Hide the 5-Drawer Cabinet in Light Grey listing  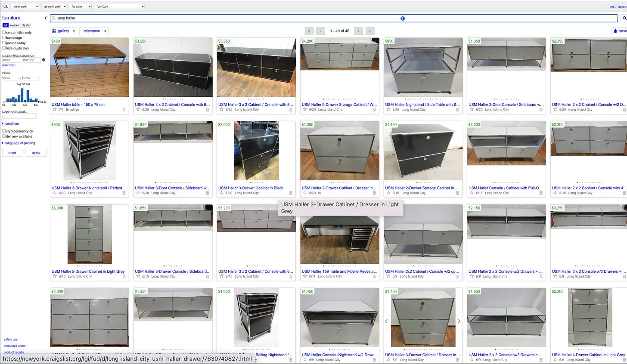point(124,277)
